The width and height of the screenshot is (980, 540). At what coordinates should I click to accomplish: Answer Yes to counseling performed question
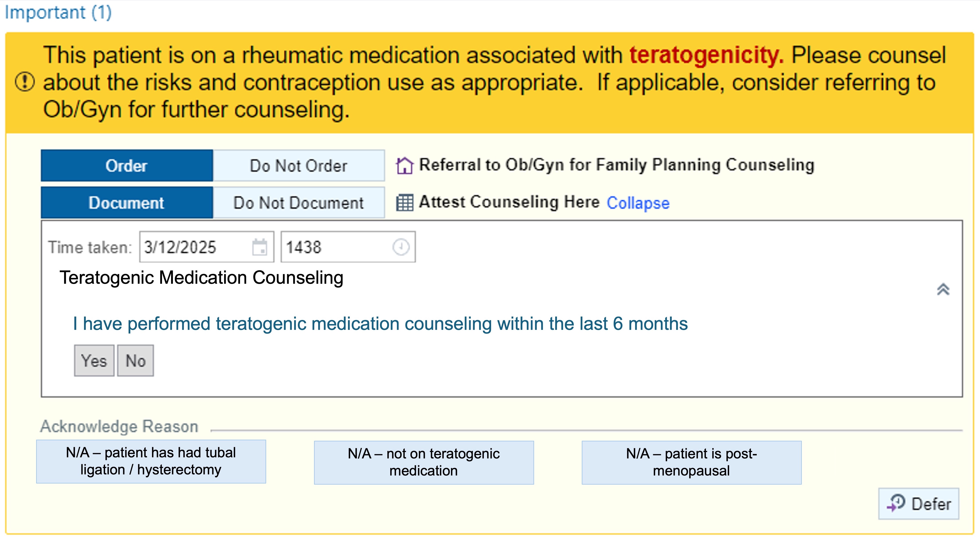click(x=94, y=361)
